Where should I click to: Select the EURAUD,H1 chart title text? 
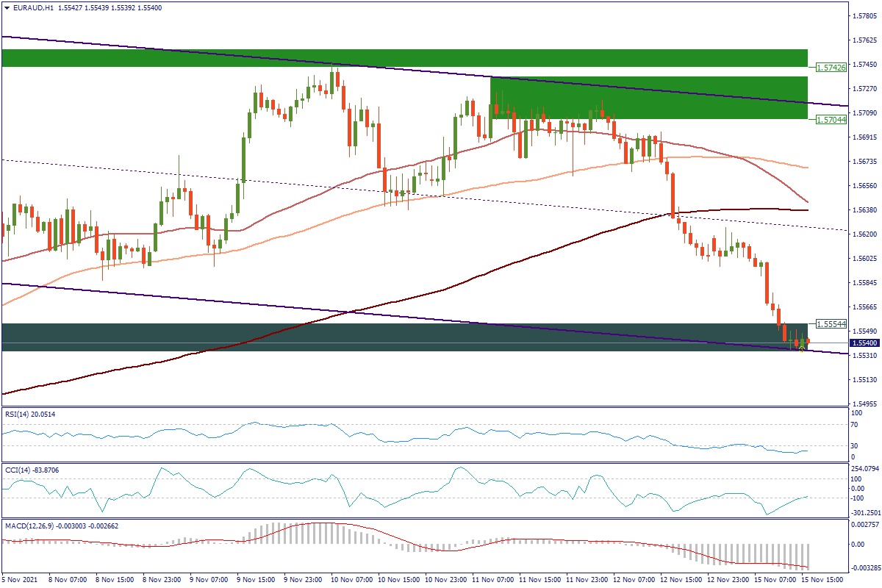coord(32,7)
